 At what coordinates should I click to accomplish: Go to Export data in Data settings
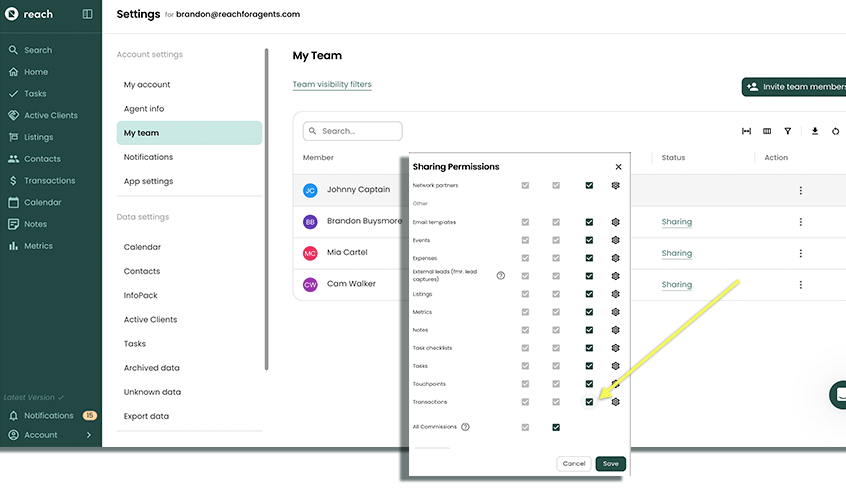point(146,416)
